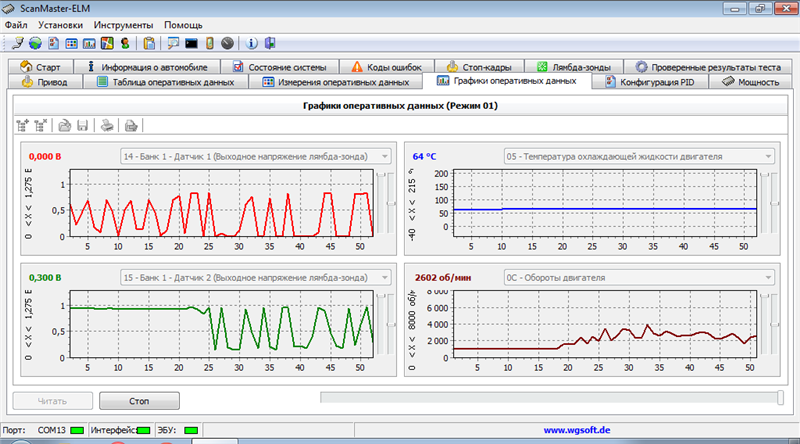Click the printer icon above graphs
This screenshot has width=800, height=444.
[106, 125]
